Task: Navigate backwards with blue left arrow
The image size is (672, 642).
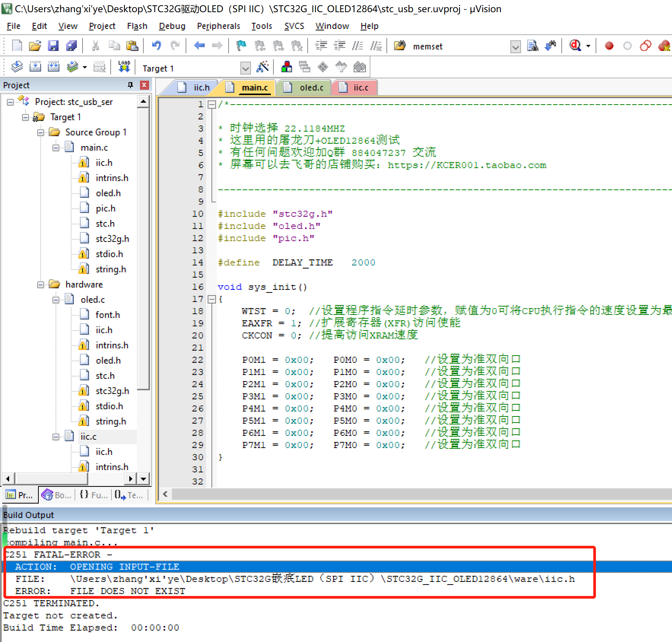Action: click(x=199, y=46)
